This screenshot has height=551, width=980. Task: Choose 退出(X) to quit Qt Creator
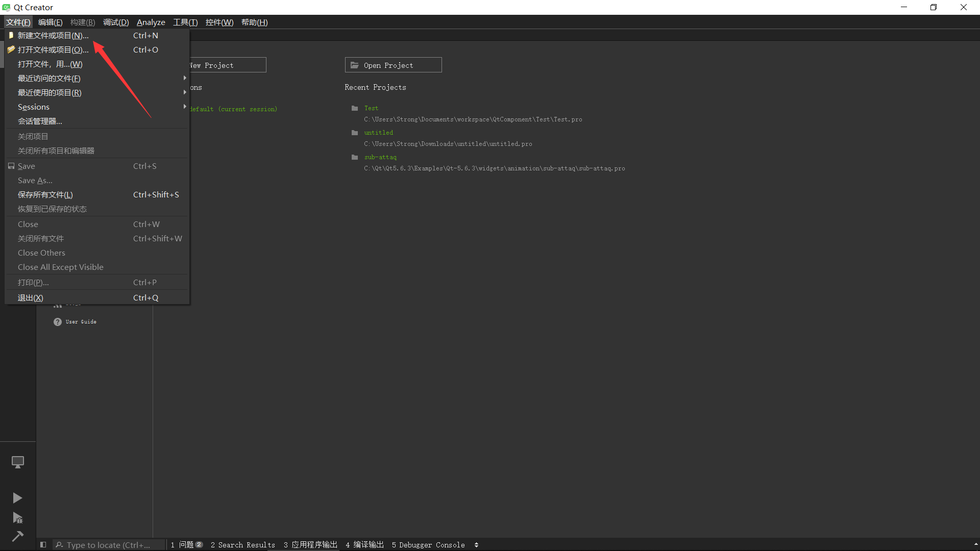click(x=97, y=297)
